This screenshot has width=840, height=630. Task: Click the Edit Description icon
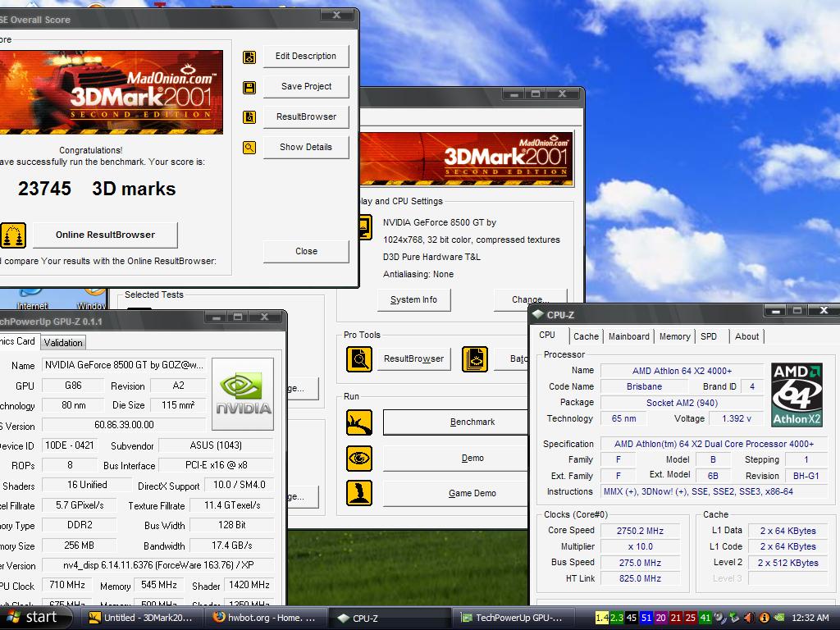pyautogui.click(x=249, y=57)
